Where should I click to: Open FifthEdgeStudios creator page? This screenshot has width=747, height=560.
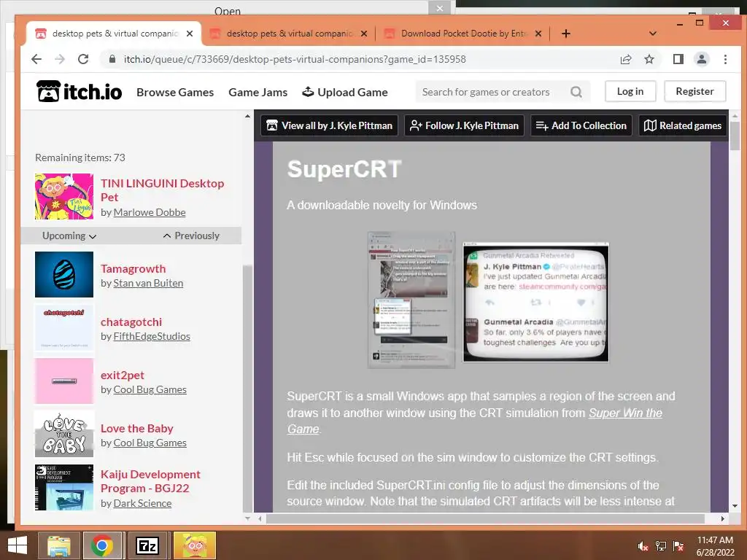click(x=152, y=336)
